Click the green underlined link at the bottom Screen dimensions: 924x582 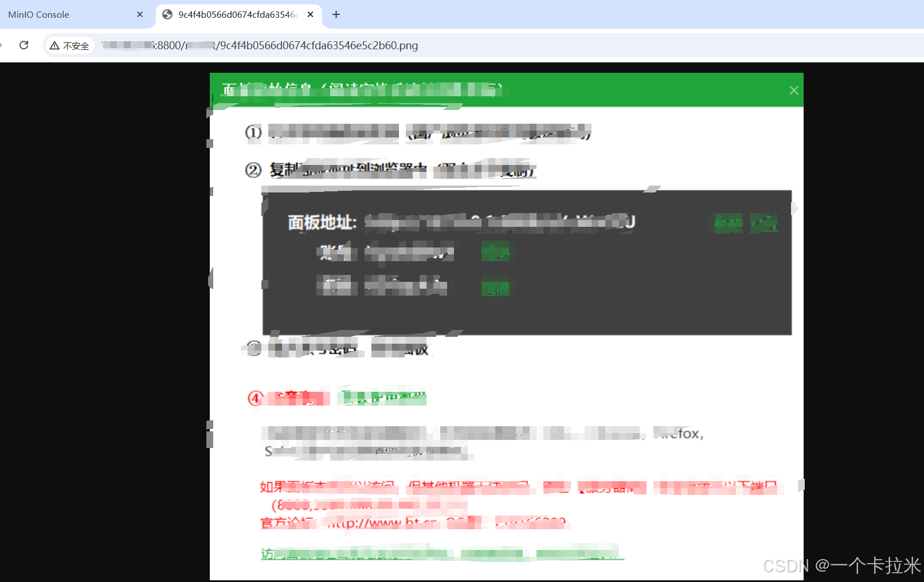pos(441,553)
